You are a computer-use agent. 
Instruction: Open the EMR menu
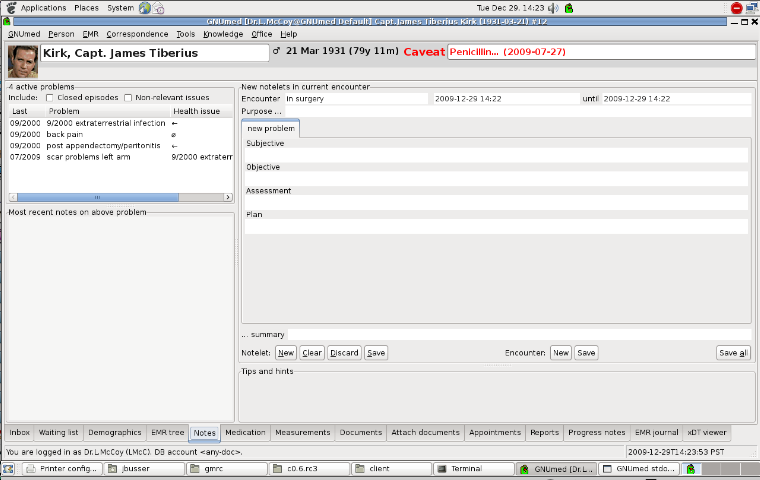pyautogui.click(x=91, y=34)
